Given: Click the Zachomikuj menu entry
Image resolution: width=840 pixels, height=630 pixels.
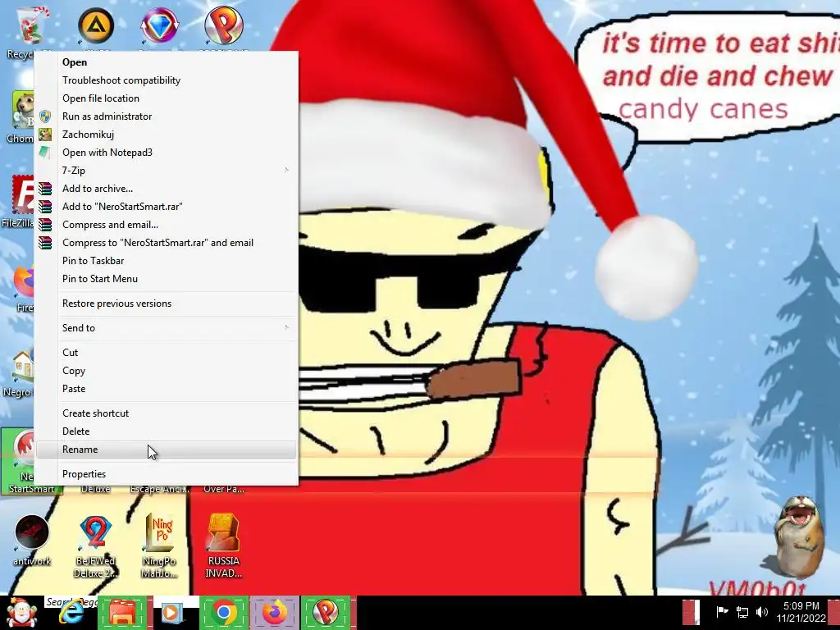Looking at the screenshot, I should point(166,135).
